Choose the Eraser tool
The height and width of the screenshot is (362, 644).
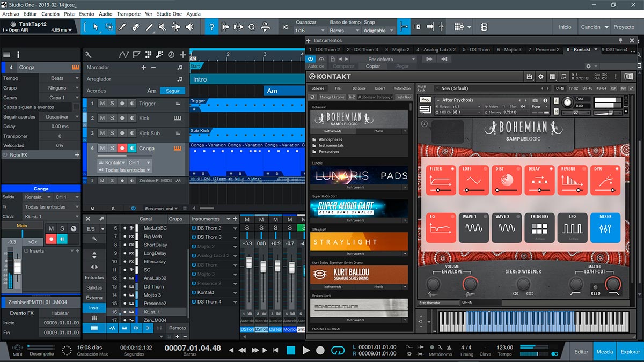pos(136,27)
